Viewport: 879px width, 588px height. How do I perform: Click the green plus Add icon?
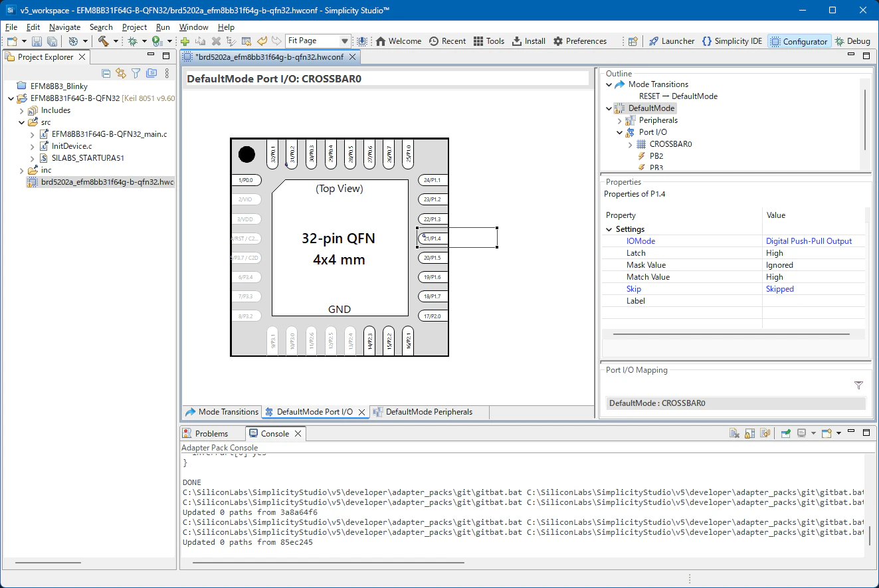185,41
